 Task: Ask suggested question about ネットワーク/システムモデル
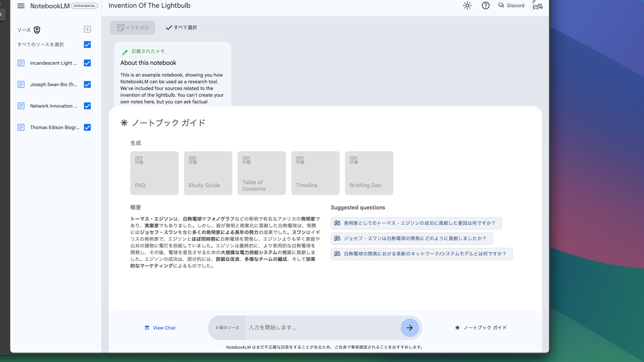422,254
